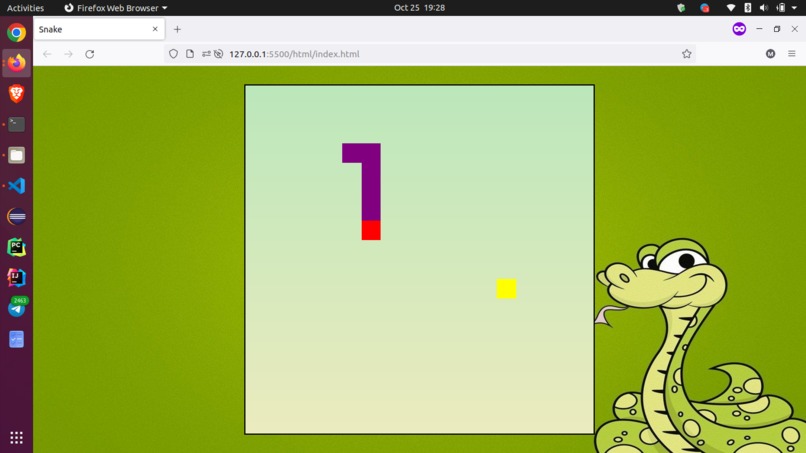View site information page icon
The height and width of the screenshot is (453, 806).
click(190, 54)
